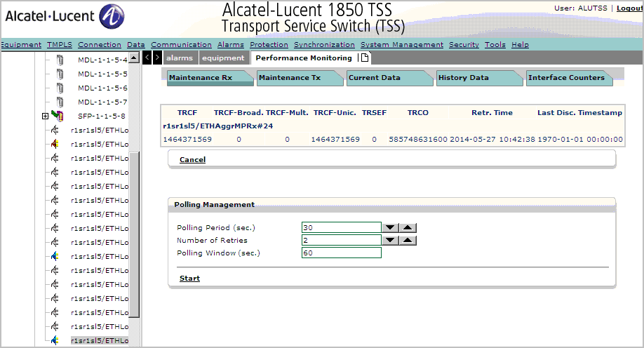Click the TRCO column header
The image size is (644, 348).
coord(417,112)
